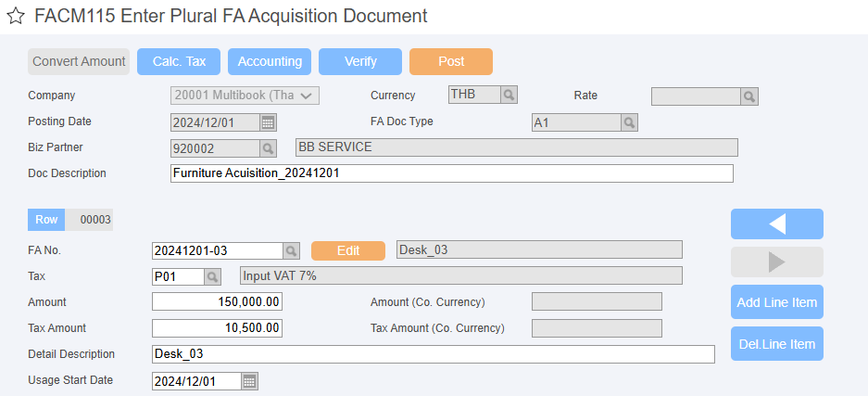Screen dimensions: 868x396
Task: Open Tax code search lookup icon
Action: (212, 276)
